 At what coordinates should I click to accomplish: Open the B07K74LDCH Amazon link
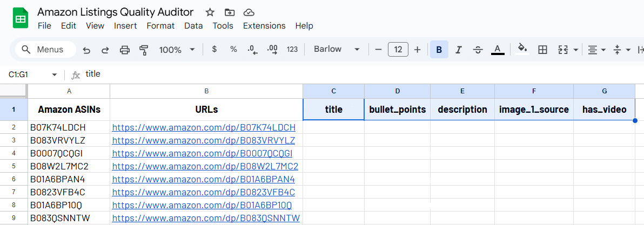pos(204,127)
